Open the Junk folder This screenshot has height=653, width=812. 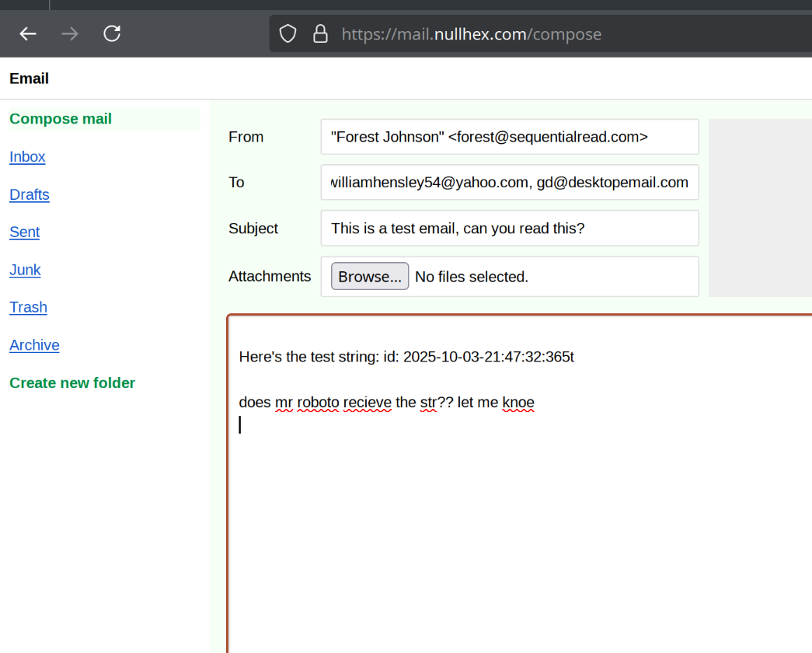coord(25,270)
